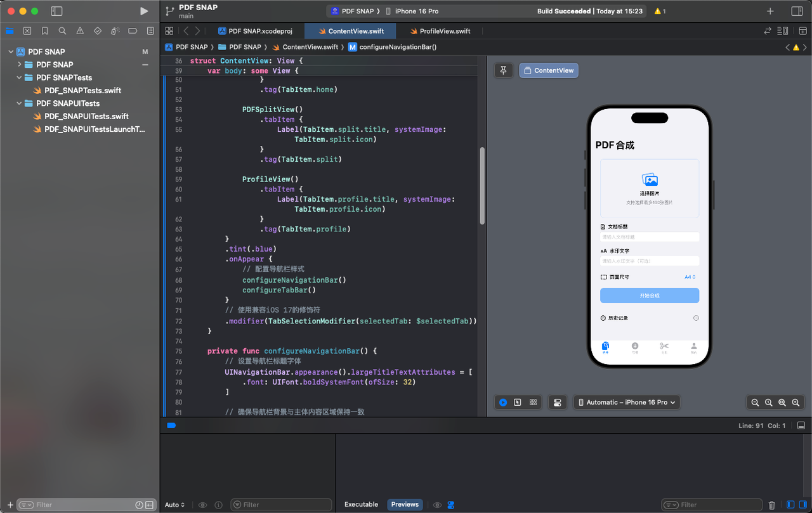Collapse the PDF SNAPUITests group
This screenshot has width=812, height=513.
(x=20, y=103)
